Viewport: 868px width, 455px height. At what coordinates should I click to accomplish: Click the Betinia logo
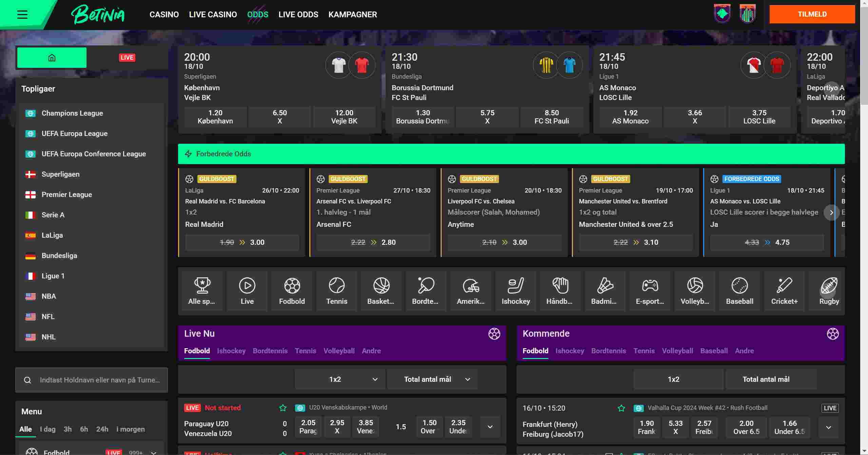click(98, 15)
